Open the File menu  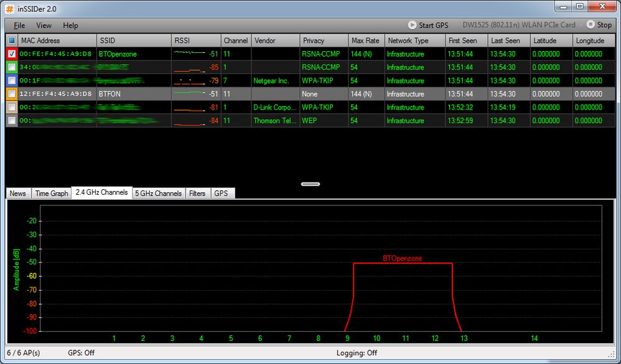(x=19, y=26)
